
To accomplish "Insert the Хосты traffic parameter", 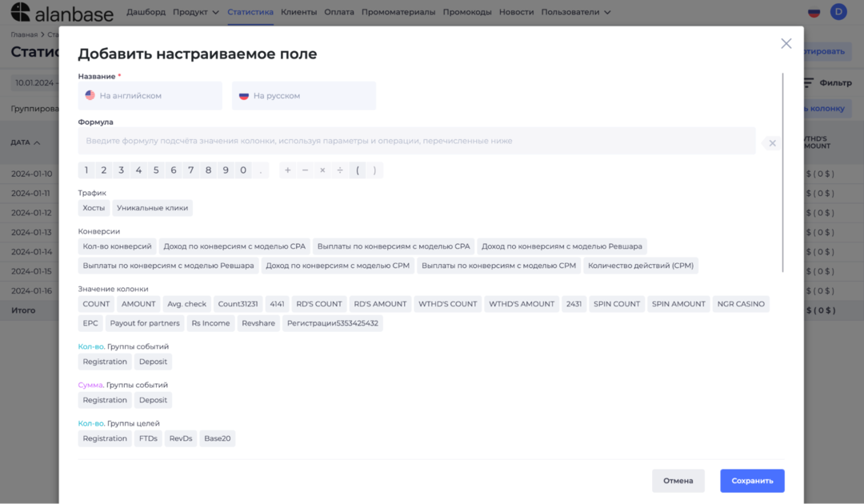I will click(x=94, y=207).
